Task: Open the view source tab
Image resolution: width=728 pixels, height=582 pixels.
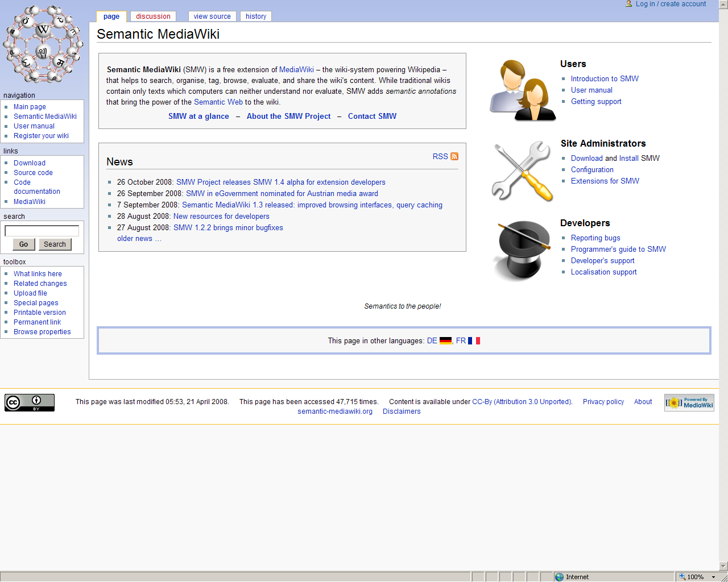Action: click(212, 16)
